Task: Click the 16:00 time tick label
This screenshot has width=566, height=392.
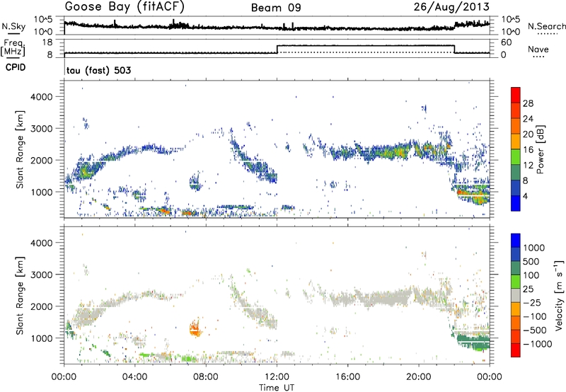Action: [347, 377]
